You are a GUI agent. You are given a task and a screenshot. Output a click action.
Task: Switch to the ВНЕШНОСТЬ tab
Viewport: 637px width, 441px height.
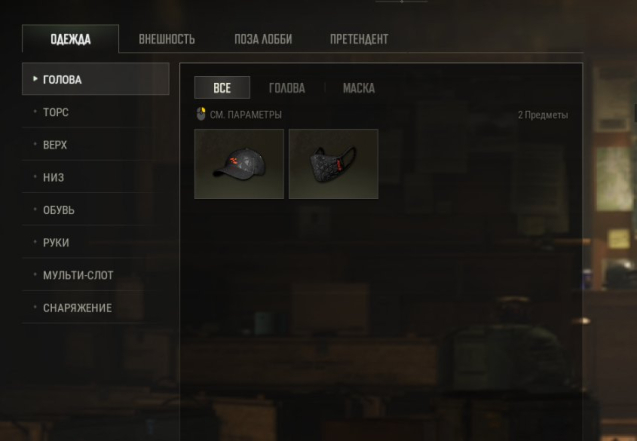coord(167,39)
